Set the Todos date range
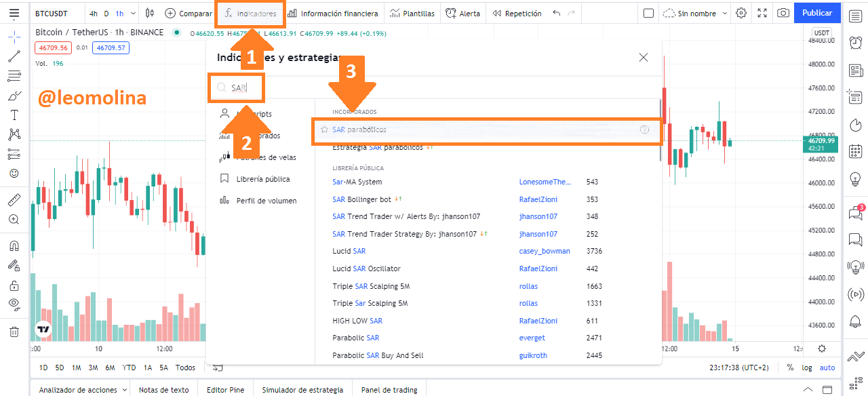The height and width of the screenshot is (396, 868). pyautogui.click(x=185, y=368)
